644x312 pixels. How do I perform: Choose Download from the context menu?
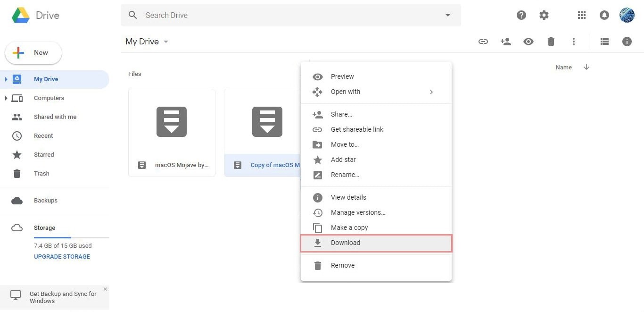(x=346, y=243)
